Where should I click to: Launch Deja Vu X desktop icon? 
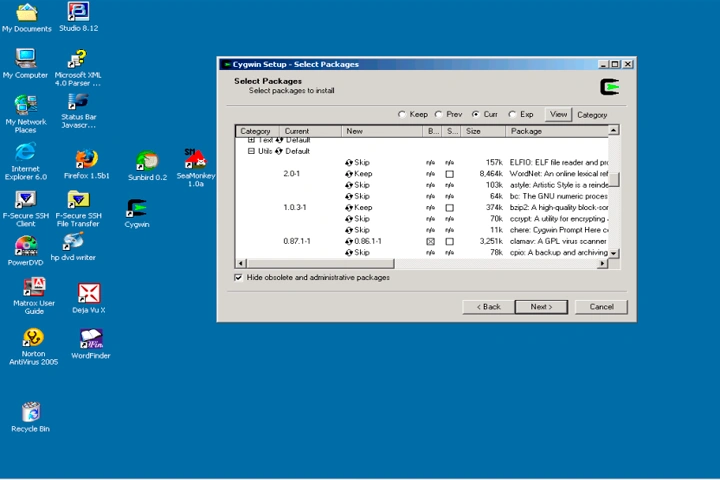[89, 299]
